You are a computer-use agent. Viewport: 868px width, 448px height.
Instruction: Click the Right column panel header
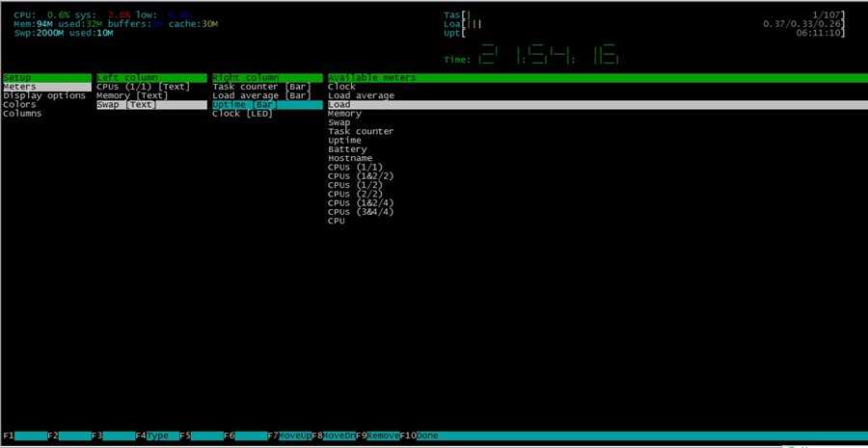coord(267,78)
